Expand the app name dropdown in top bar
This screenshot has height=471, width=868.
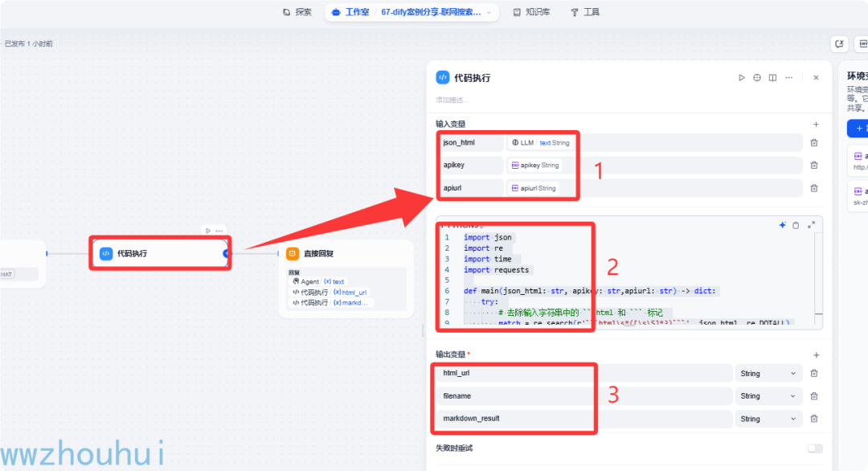(489, 12)
